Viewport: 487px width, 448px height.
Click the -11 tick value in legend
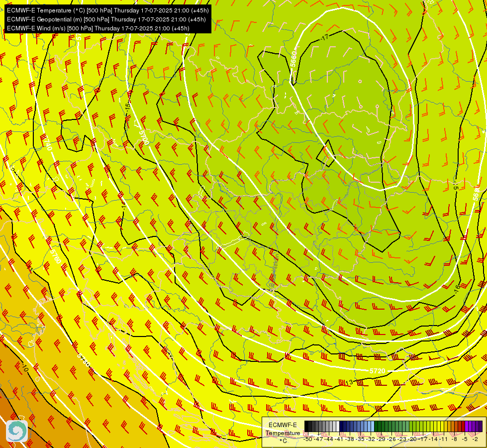[444, 440]
